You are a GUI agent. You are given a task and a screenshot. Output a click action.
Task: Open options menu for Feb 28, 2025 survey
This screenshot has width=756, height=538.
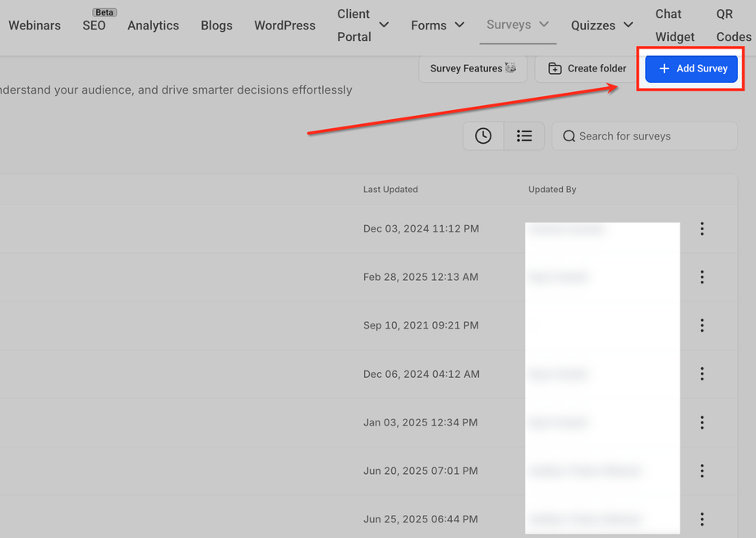click(x=702, y=278)
